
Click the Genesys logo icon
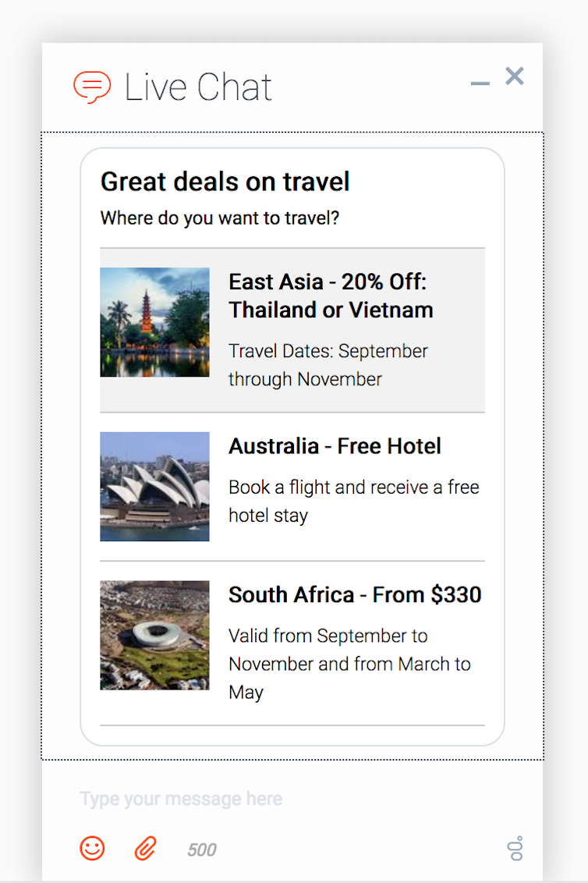515,849
